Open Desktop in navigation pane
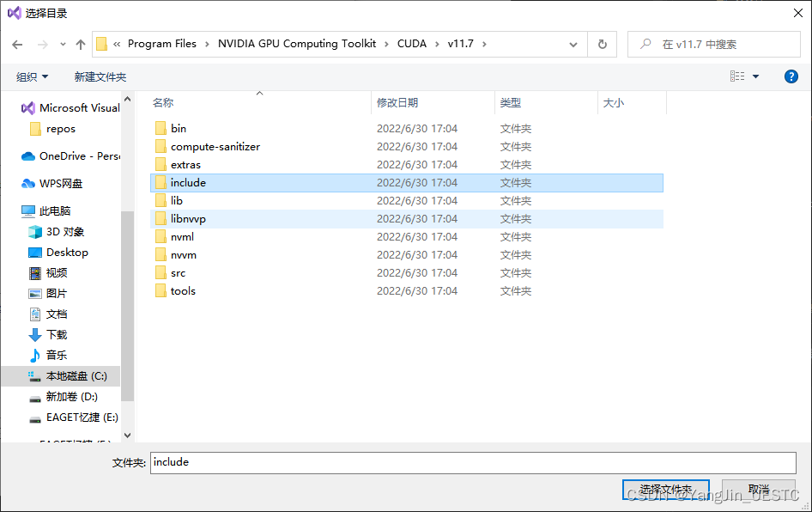This screenshot has height=512, width=812. click(x=58, y=253)
